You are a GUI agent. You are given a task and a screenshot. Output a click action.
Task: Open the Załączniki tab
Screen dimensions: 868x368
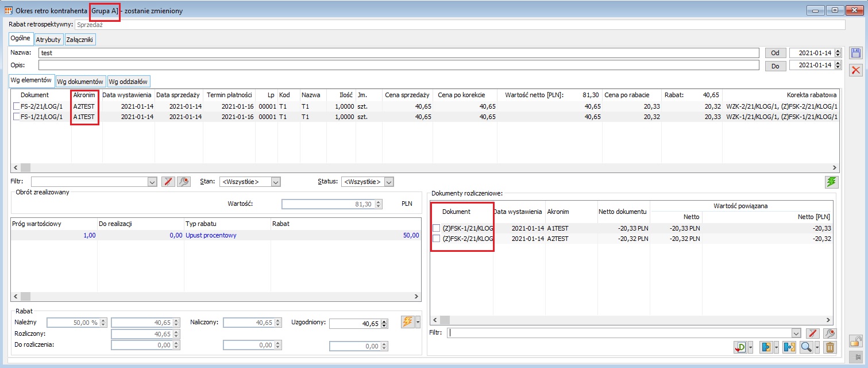pos(80,40)
